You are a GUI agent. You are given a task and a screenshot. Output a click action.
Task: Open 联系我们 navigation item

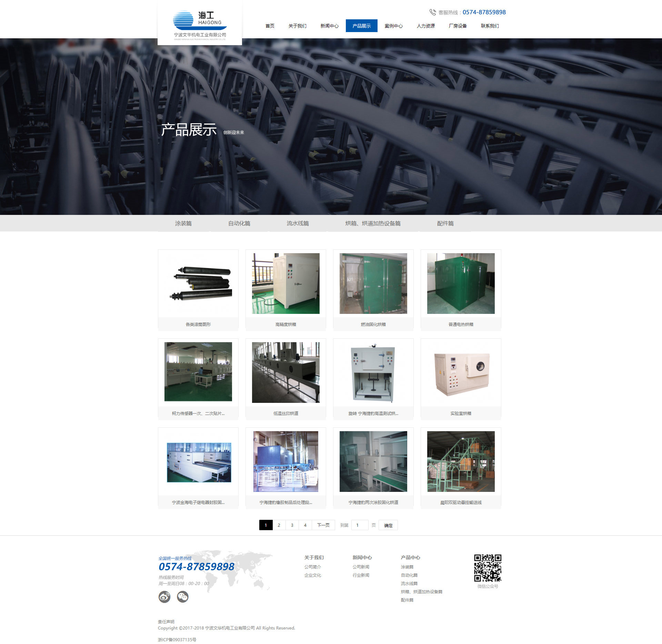click(x=490, y=26)
